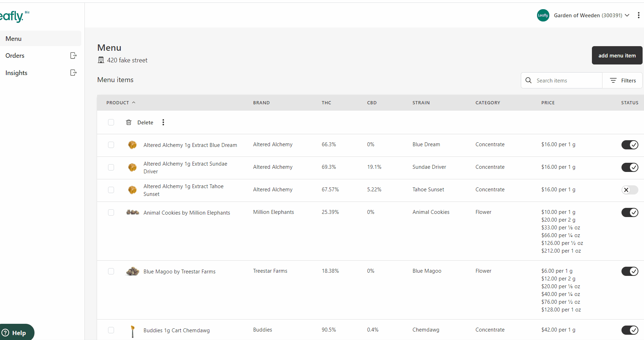Click Tahoe Sunset extract product thumbnail

coord(132,190)
